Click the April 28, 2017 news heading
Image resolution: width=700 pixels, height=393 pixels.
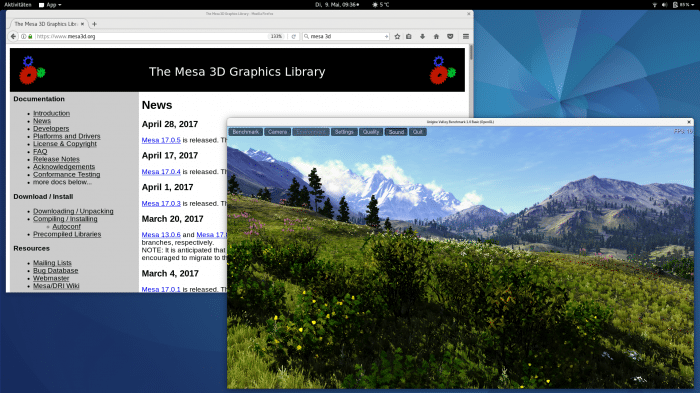click(x=170, y=124)
